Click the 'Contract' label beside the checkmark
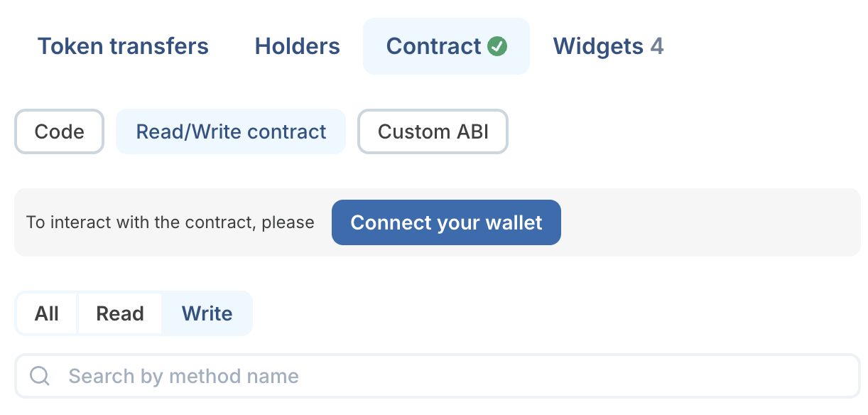 pos(433,46)
